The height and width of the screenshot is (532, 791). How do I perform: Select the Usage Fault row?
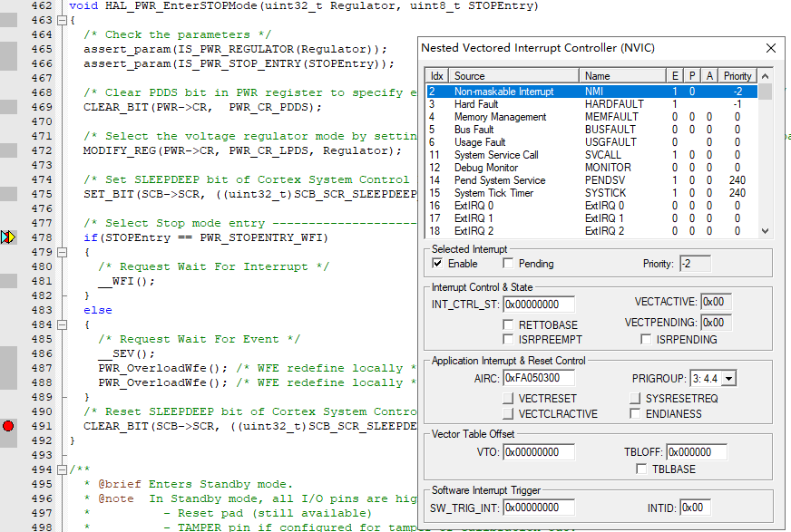tap(591, 142)
